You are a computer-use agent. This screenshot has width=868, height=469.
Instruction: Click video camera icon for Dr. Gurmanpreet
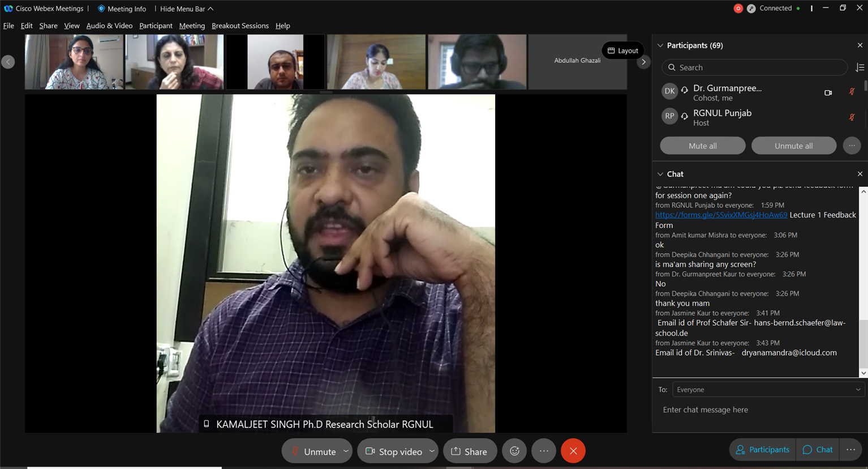tap(828, 92)
